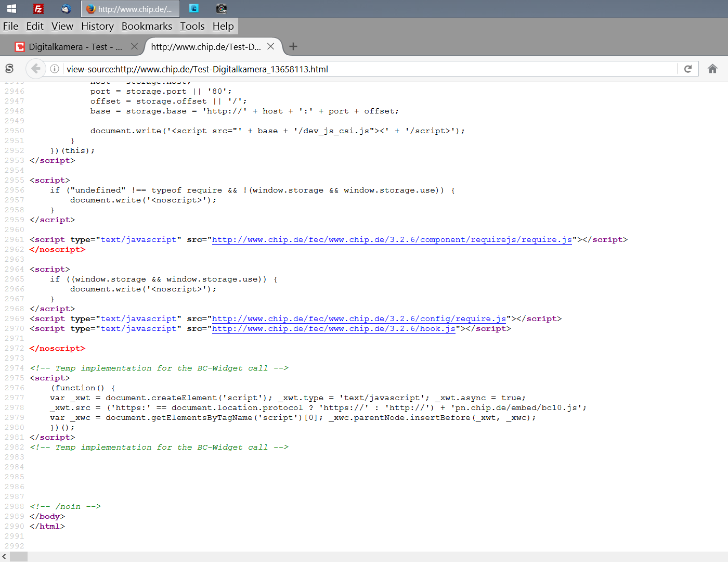Go back to previous page

(x=35, y=69)
